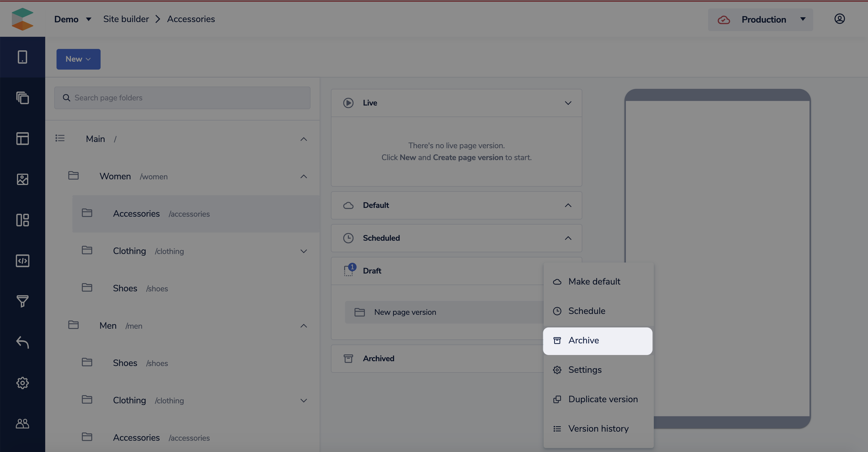
Task: Open the layout template icon in sidebar
Action: pos(23,139)
